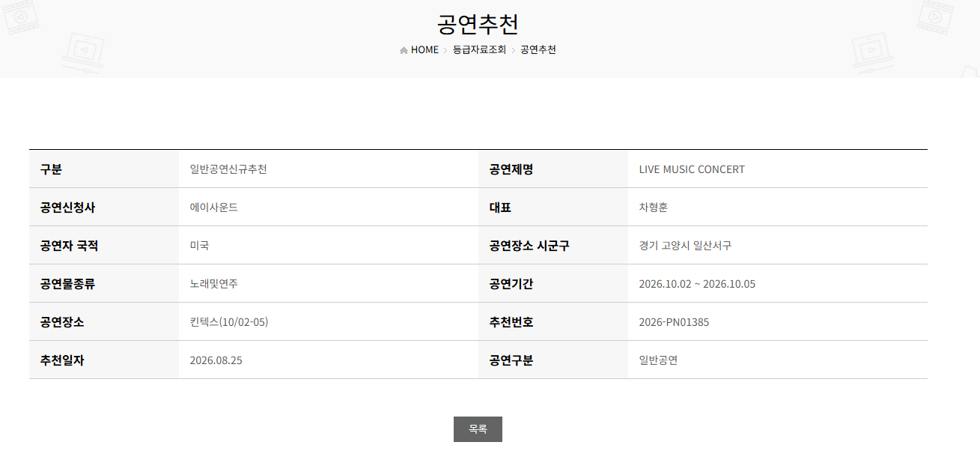The width and height of the screenshot is (980, 457).
Task: Click the home icon in breadcrumb
Action: coord(404,50)
